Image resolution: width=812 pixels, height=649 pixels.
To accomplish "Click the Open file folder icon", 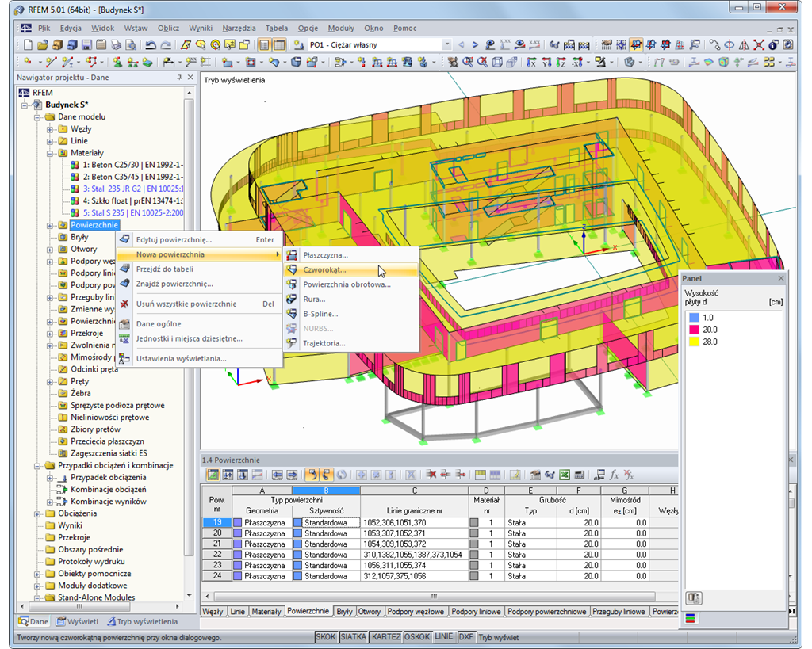I will tap(43, 45).
